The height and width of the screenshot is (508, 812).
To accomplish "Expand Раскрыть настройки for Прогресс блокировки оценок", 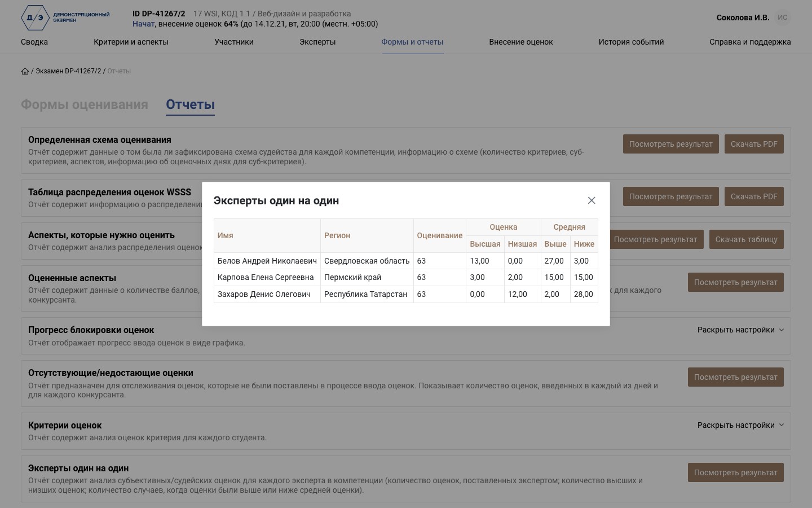I will (740, 330).
